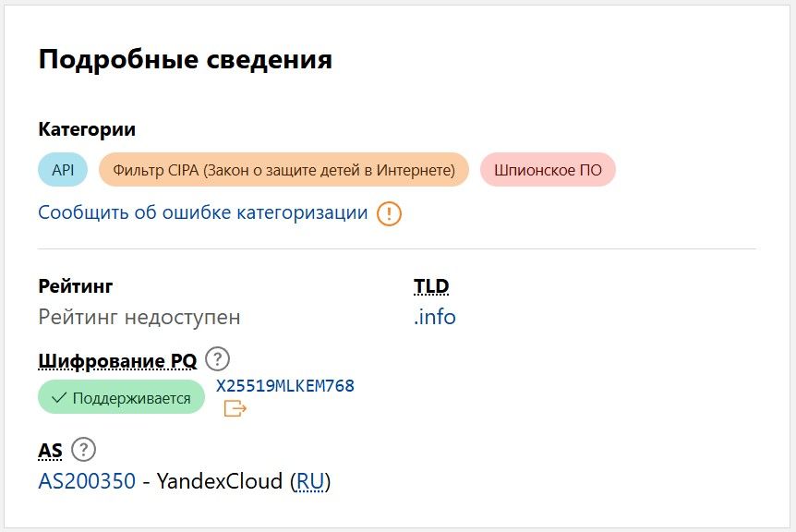796x532 pixels.
Task: Click orange external link icon below X25519MLKEM768
Action: pos(235,408)
